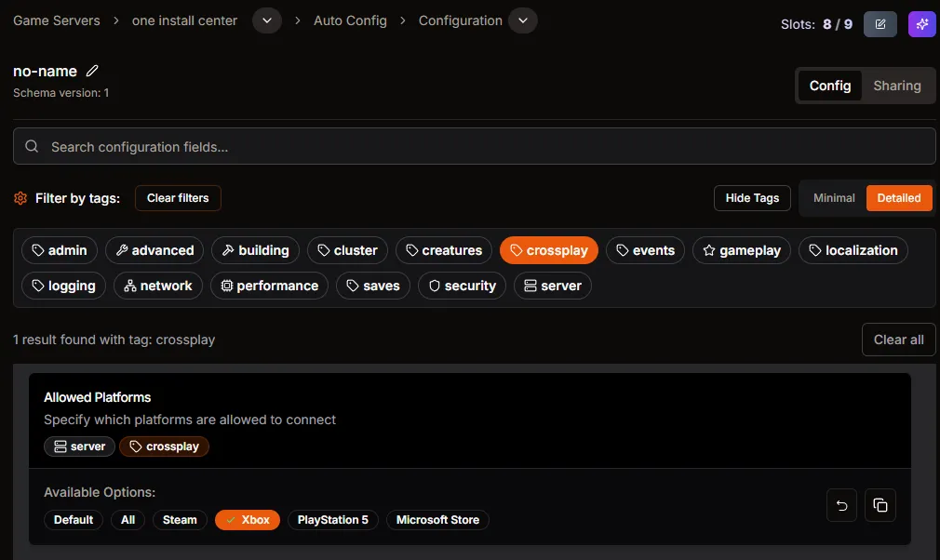Collapse tags with the Hide Tags control
This screenshot has width=940, height=560.
click(752, 198)
